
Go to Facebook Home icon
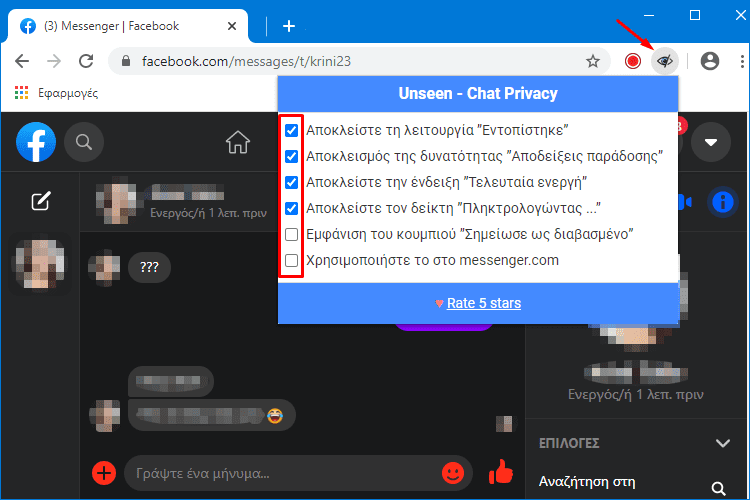click(x=238, y=142)
